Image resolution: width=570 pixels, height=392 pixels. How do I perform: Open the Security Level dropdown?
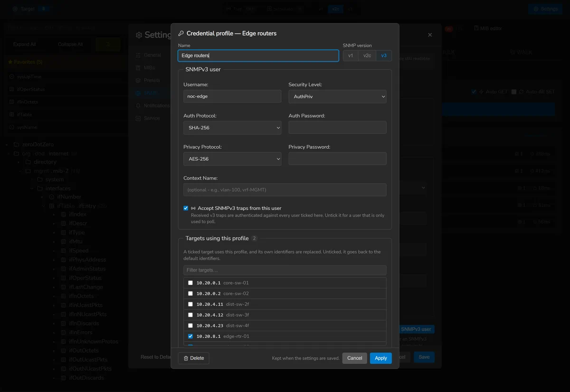point(337,96)
